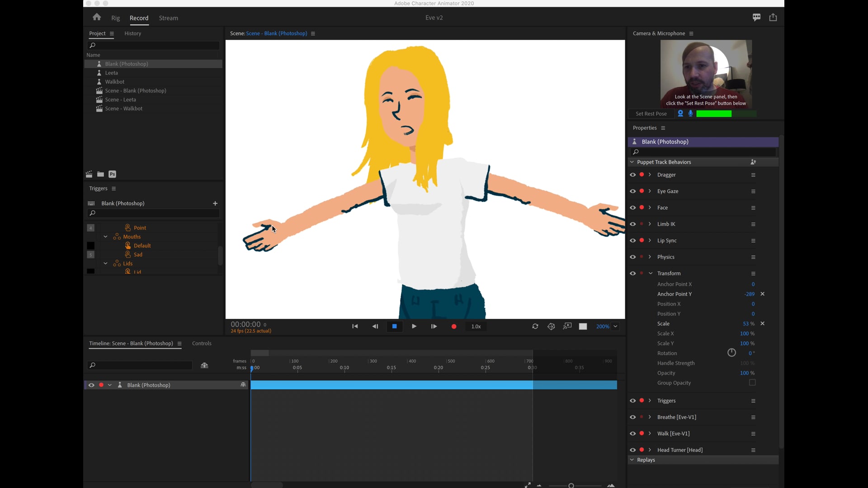
Task: Open the comments bubble icon at top right
Action: [x=756, y=17]
